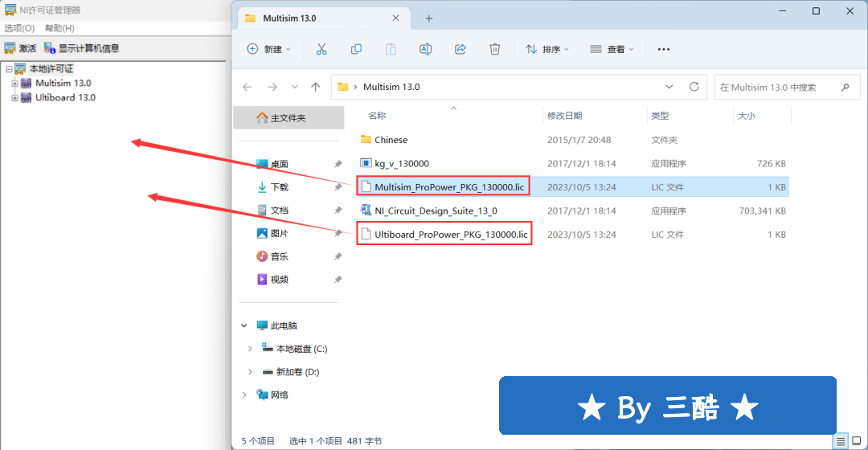Viewport: 868px width, 450px height.
Task: Open the 排序 Sort dropdown
Action: tap(547, 49)
